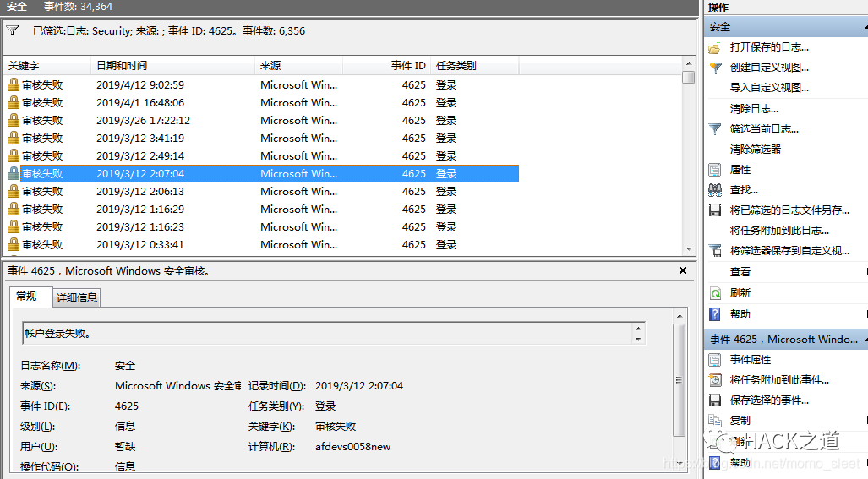This screenshot has height=479, width=868.
Task: Sort by the 日期和时间 column header
Action: point(172,66)
